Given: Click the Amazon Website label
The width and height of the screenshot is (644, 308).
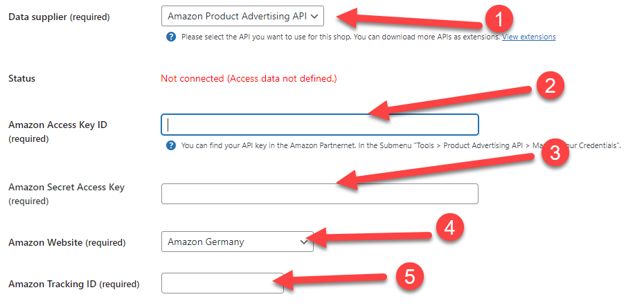Looking at the screenshot, I should 67,242.
